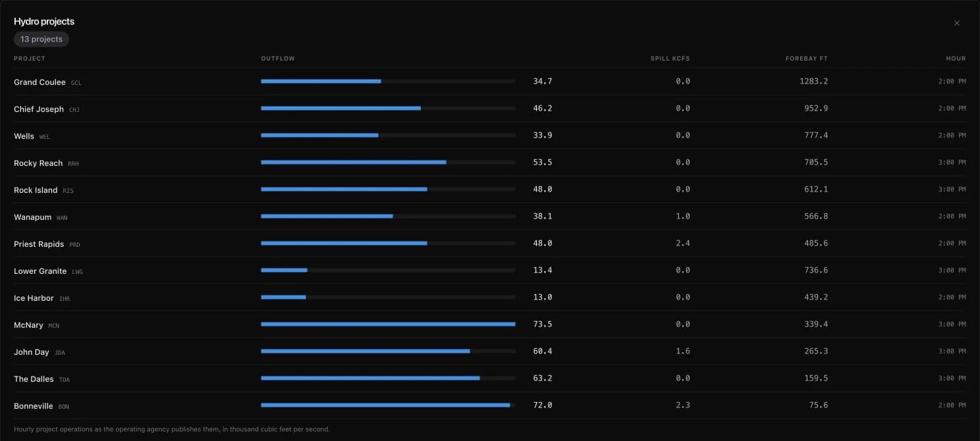This screenshot has height=441, width=980.
Task: Click outflow value 53.5
Action: (543, 163)
